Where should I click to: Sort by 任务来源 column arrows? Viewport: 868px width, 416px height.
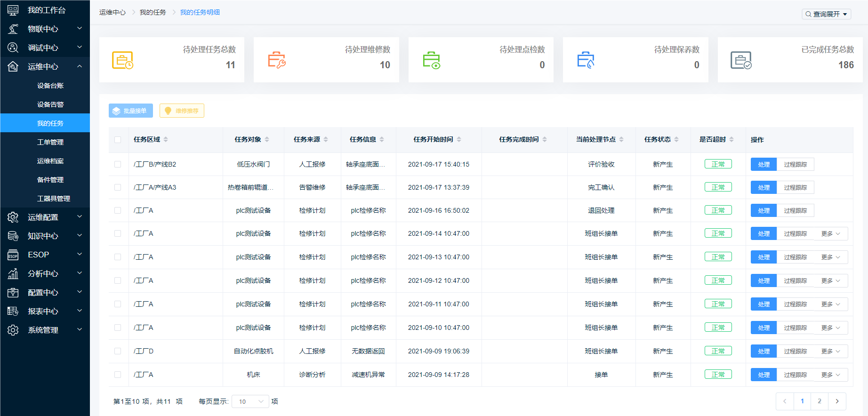point(326,139)
